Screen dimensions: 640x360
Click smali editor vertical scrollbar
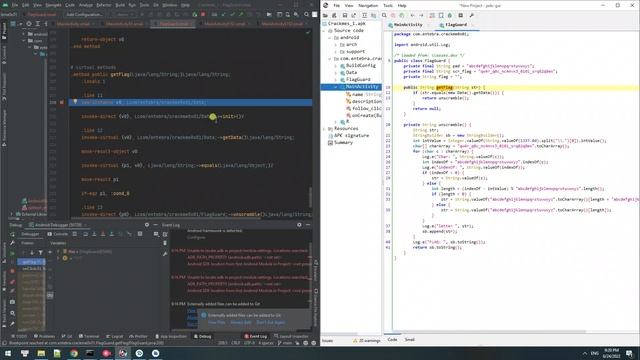[x=311, y=198]
